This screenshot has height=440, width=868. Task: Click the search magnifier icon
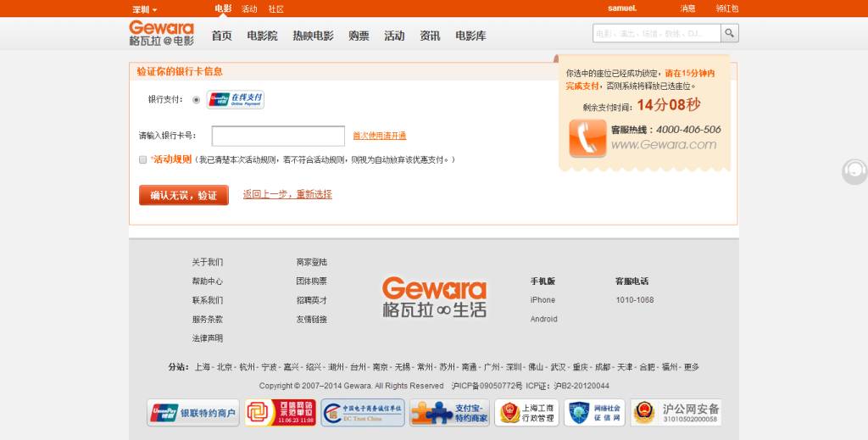point(730,33)
